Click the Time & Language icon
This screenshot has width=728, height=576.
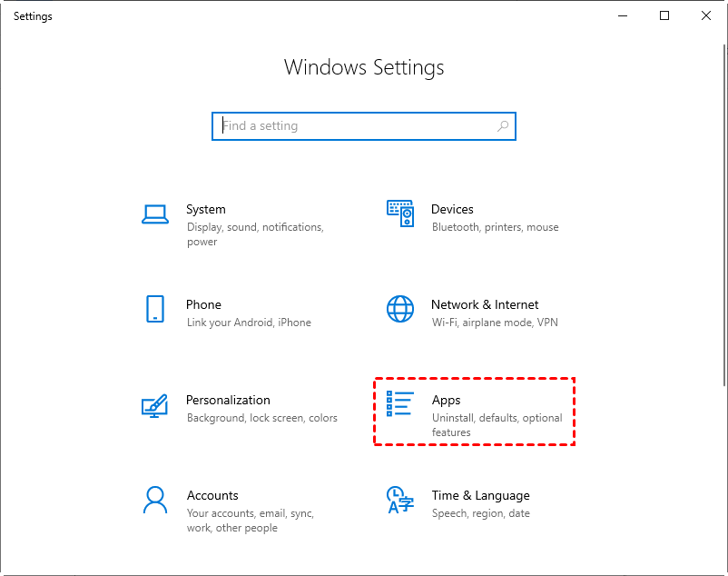pos(400,500)
